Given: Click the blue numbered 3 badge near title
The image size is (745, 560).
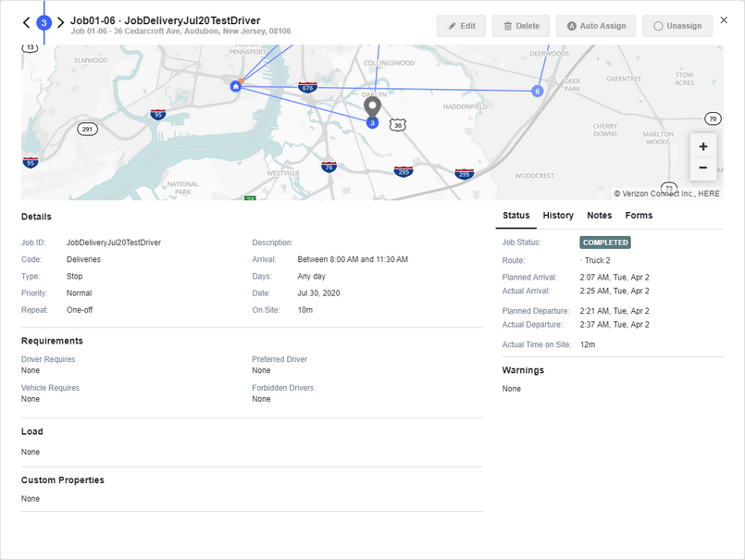Looking at the screenshot, I should point(43,22).
